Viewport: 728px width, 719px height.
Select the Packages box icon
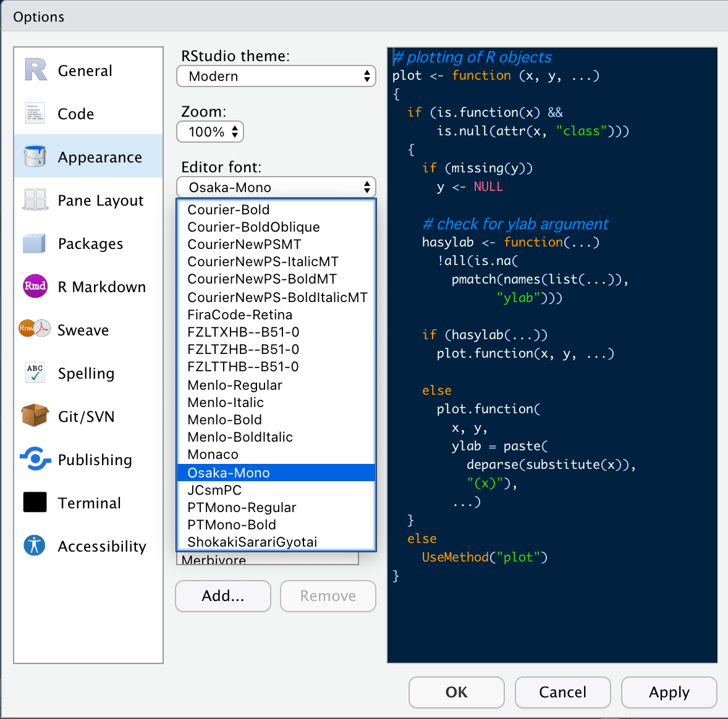[x=35, y=243]
